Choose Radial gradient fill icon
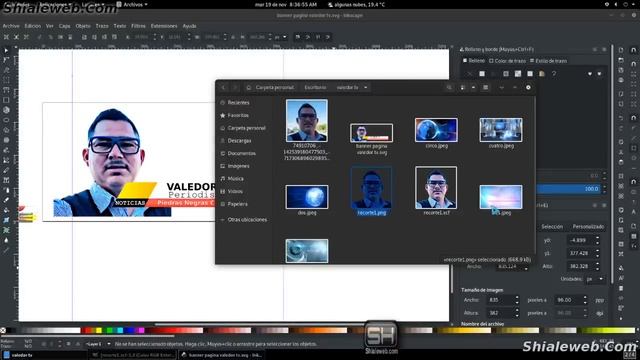This screenshot has width=640, height=360. [x=506, y=74]
